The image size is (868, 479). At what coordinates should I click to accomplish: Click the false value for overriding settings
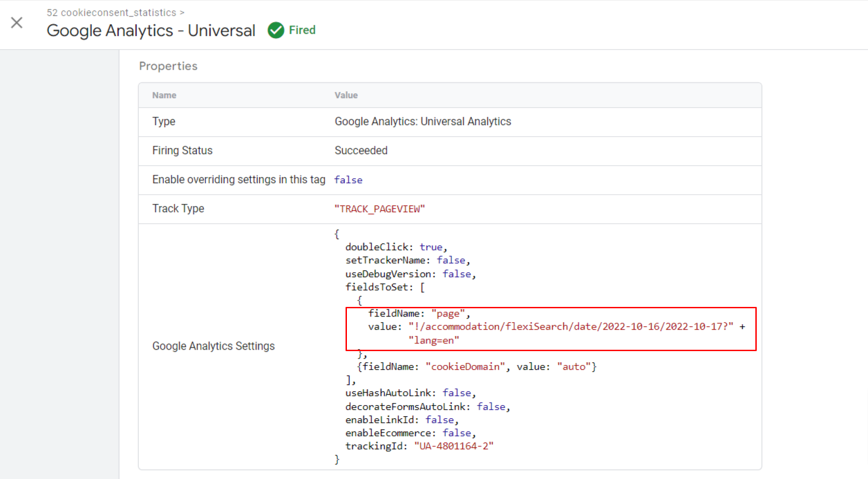[348, 180]
